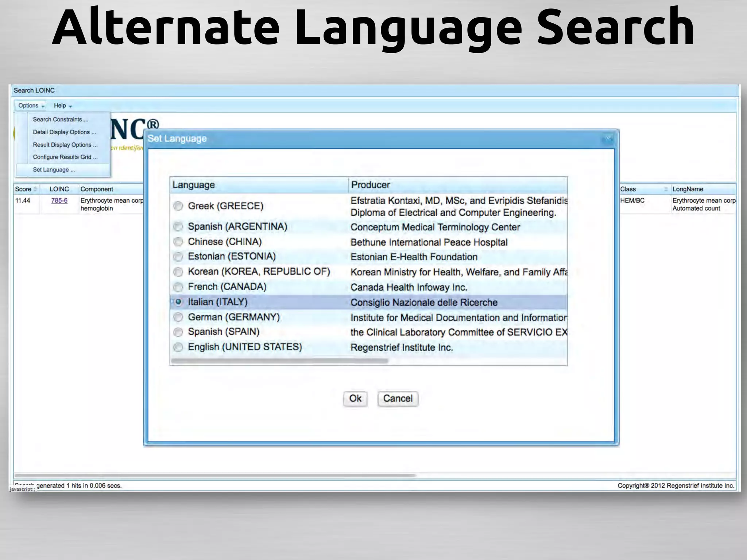Open the Help dropdown menu

(63, 106)
